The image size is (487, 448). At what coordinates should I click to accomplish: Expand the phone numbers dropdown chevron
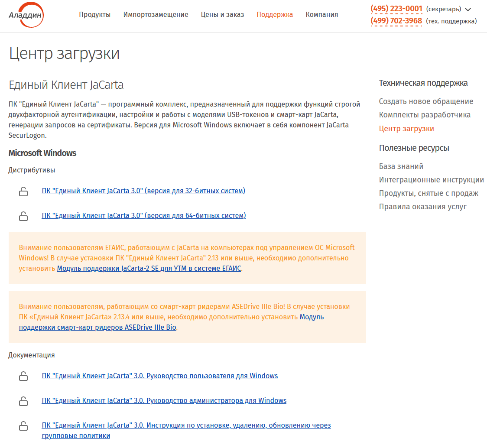click(x=468, y=10)
